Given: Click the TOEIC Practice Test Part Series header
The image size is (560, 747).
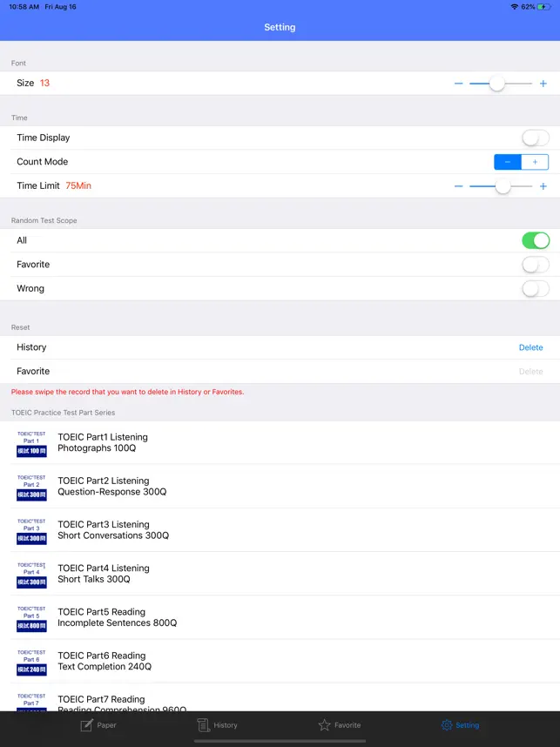Looking at the screenshot, I should tap(63, 413).
